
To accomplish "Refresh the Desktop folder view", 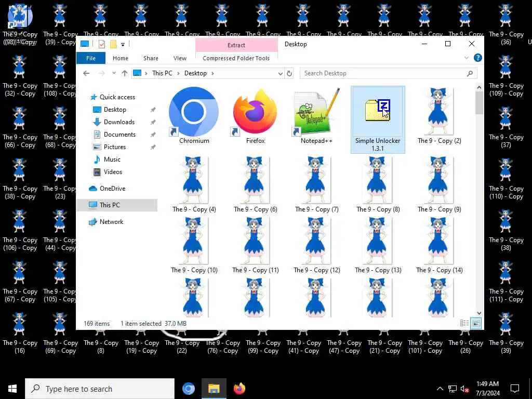I will (289, 73).
